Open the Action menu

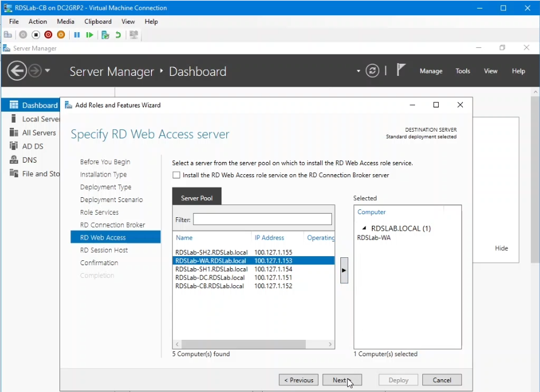pos(38,22)
